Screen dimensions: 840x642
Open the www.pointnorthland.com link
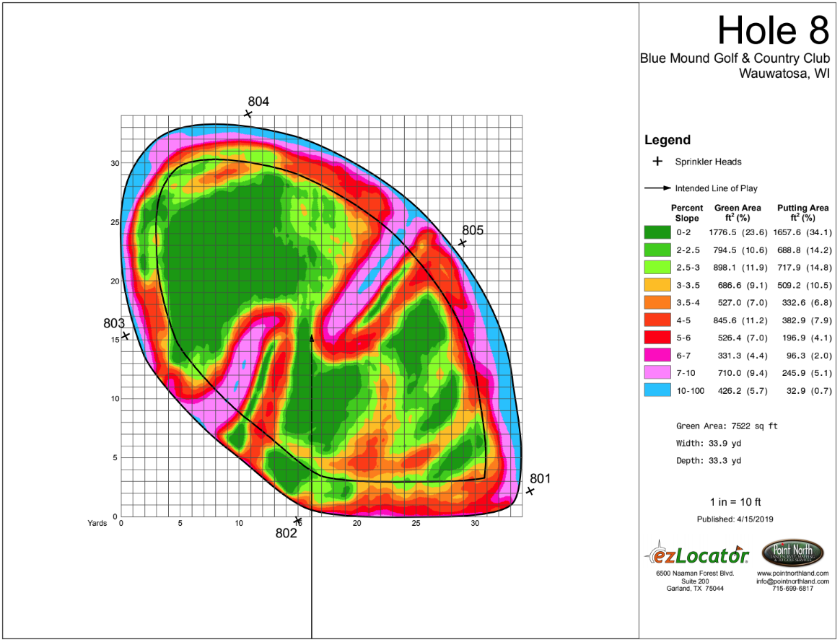pos(793,573)
